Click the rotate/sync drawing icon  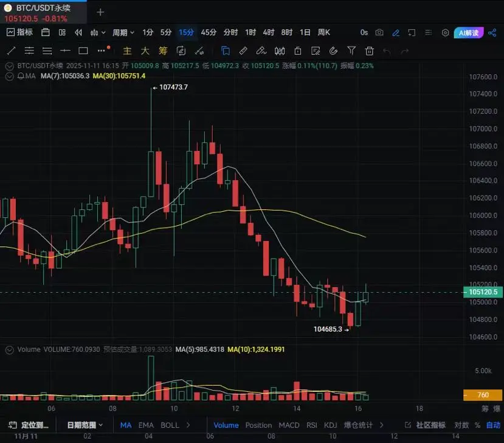pos(181,51)
